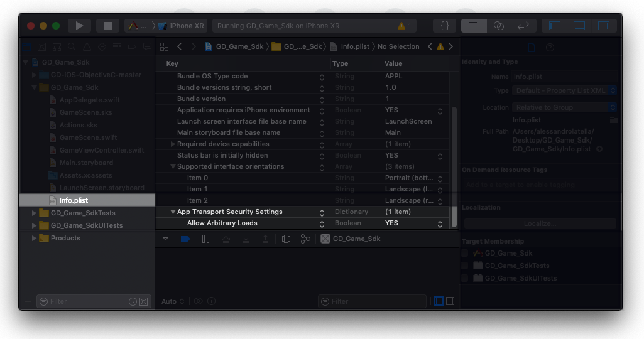Toggle the navigator panel on the left
The image size is (644, 339).
coord(554,26)
